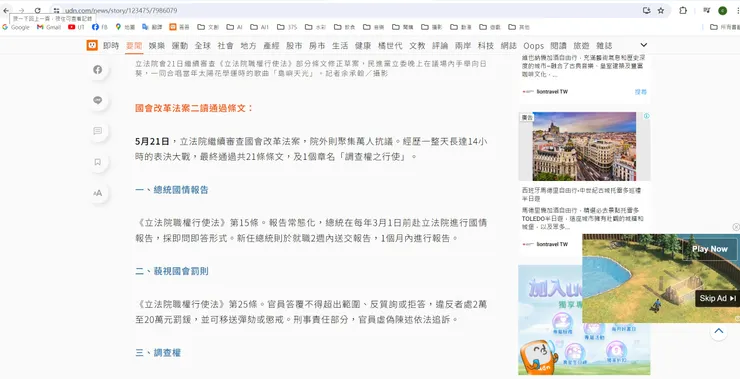Open the Google Translate 翻譯 bookmark

(152, 27)
